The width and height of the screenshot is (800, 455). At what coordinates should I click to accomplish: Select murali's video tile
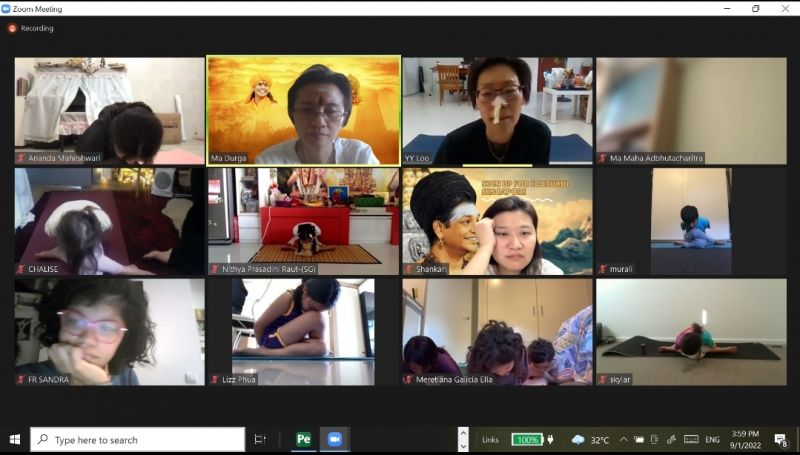(x=692, y=221)
